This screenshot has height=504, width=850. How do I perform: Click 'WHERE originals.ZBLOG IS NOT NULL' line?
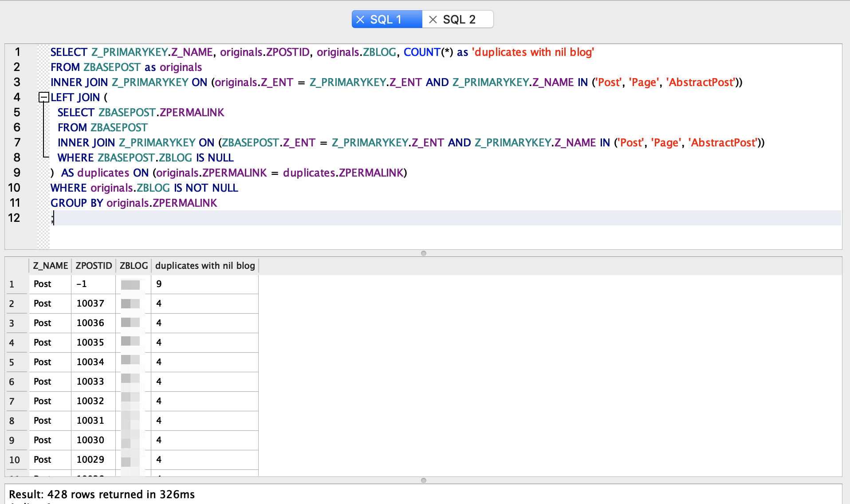pyautogui.click(x=144, y=188)
